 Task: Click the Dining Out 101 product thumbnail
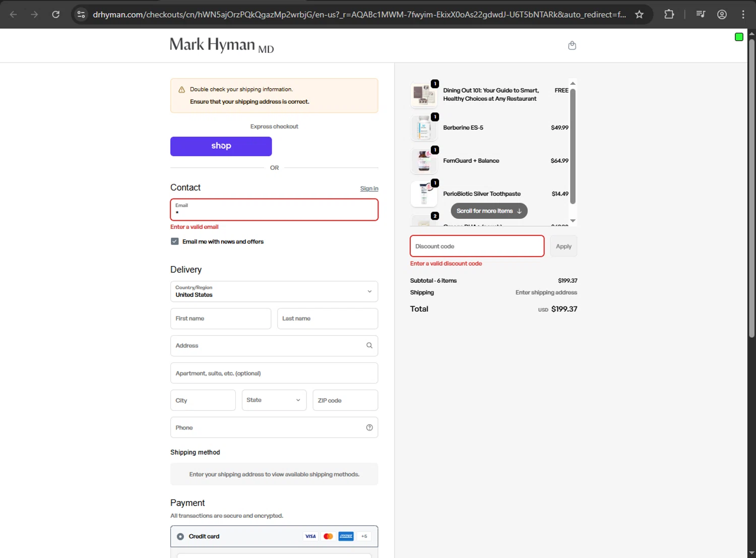point(424,95)
